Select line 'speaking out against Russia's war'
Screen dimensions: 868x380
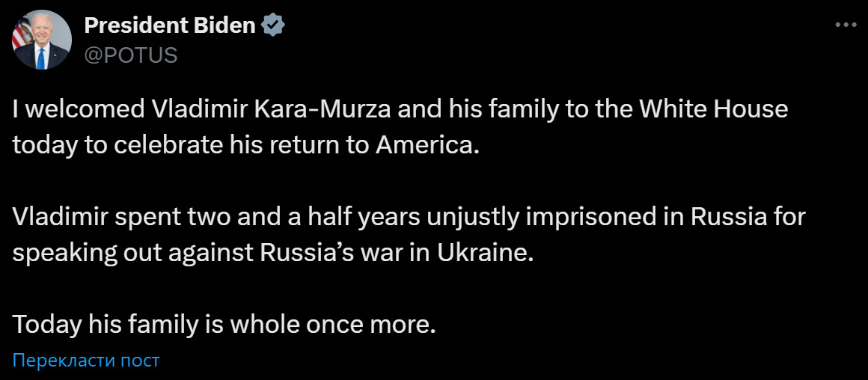(275, 254)
